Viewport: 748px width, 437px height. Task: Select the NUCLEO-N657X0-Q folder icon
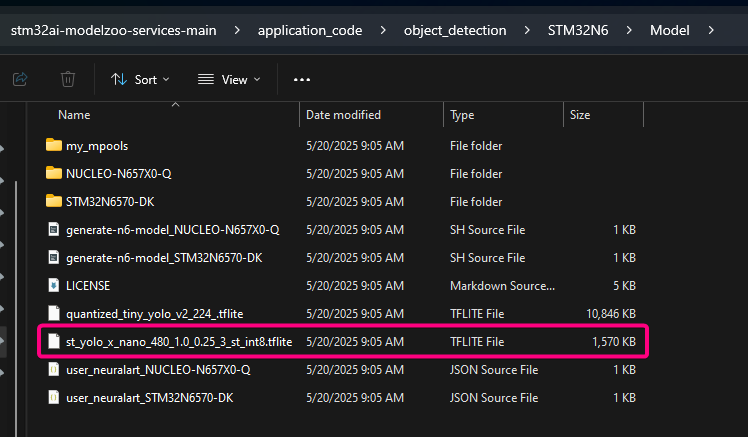pos(54,173)
